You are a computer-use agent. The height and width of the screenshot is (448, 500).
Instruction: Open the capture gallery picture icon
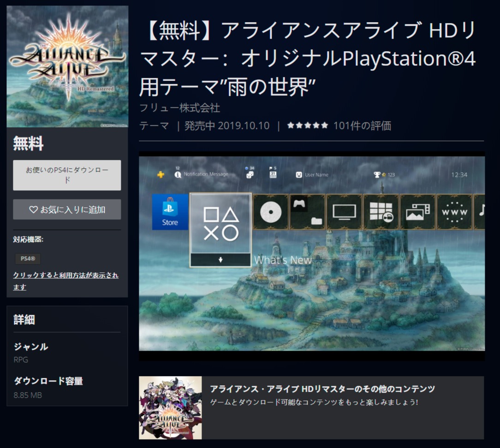pos(418,212)
